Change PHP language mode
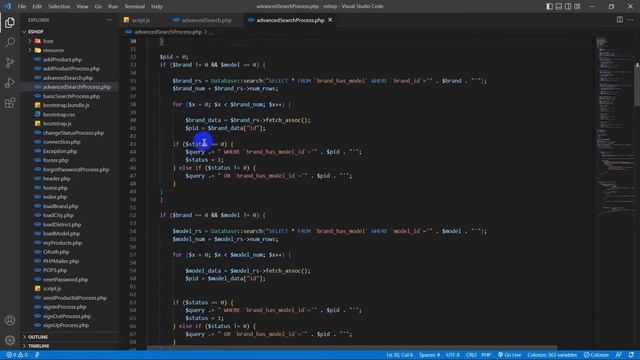This screenshot has width=640, height=360. pyautogui.click(x=486, y=355)
